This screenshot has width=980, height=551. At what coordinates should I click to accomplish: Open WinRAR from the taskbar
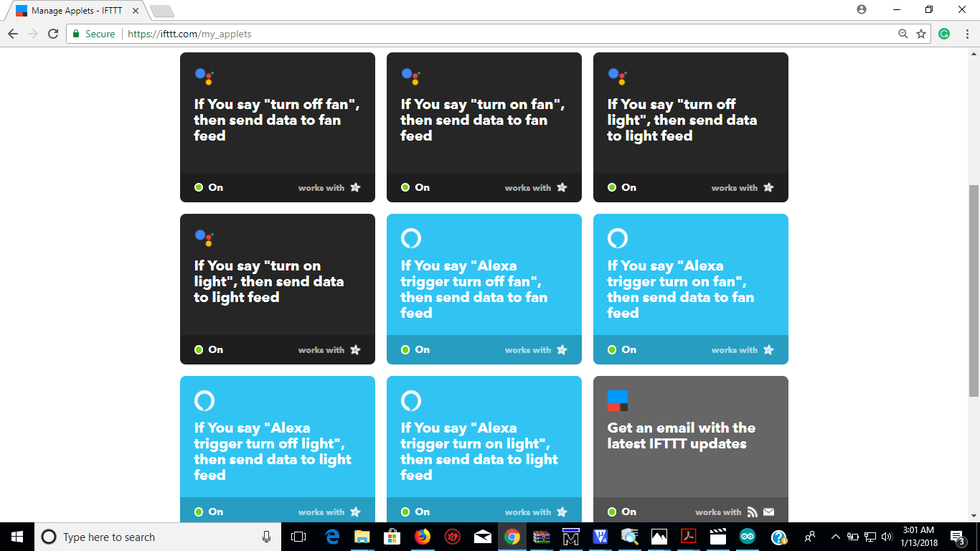[x=541, y=537]
